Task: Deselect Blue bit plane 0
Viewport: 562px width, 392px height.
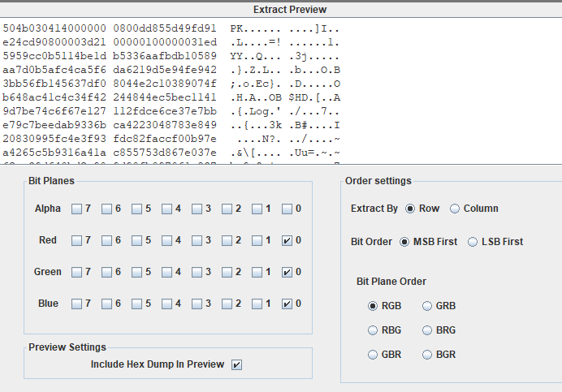Action: pyautogui.click(x=287, y=304)
